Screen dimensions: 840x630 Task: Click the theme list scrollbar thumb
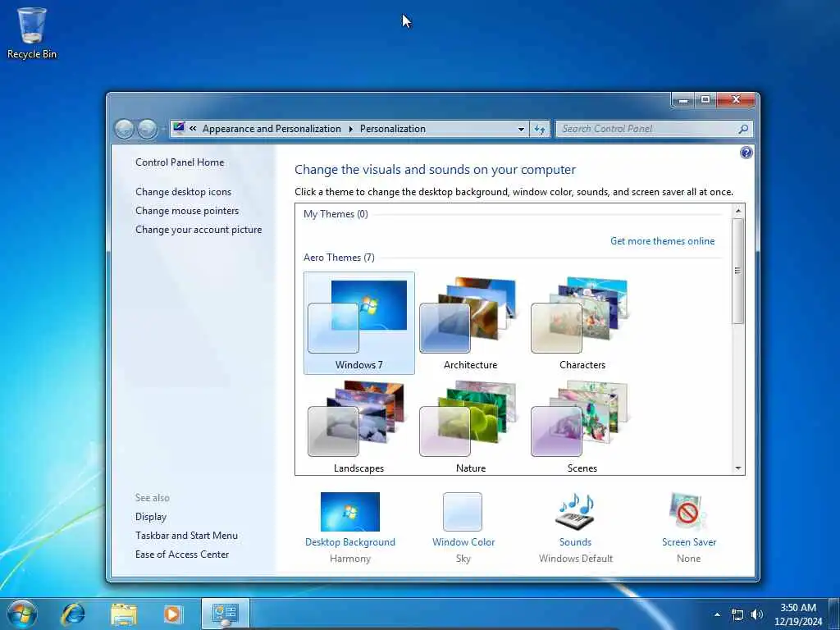(x=738, y=271)
